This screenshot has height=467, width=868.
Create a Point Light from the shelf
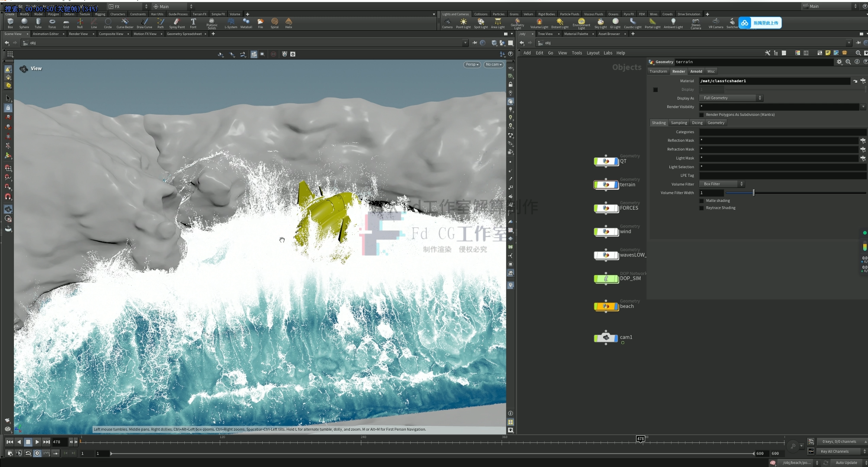[463, 23]
